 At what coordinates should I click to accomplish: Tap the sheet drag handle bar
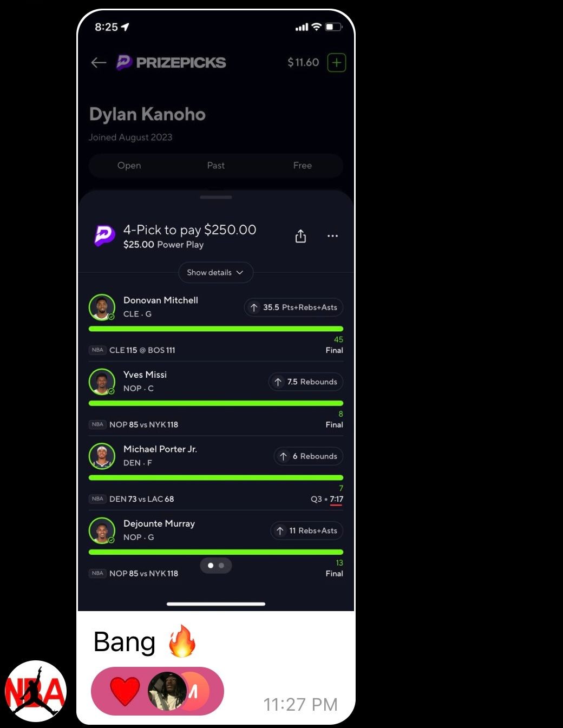tap(216, 198)
